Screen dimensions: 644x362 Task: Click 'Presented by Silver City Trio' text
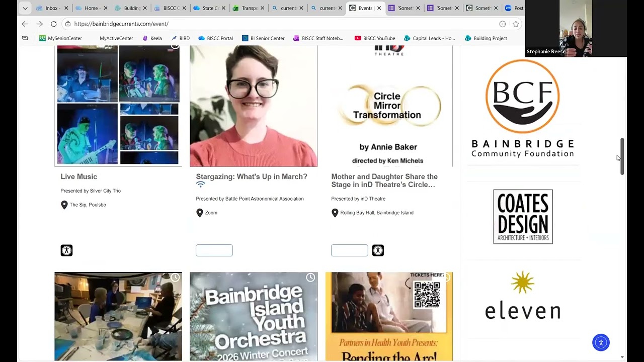coord(91,191)
